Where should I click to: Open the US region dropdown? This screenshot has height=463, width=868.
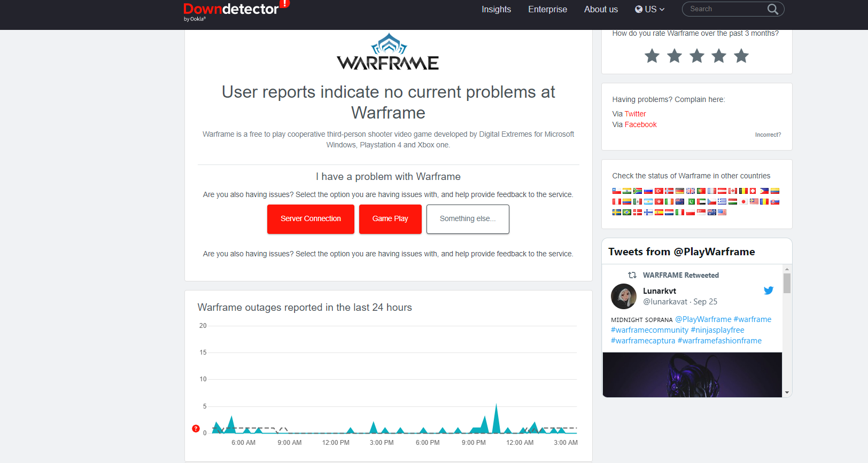coord(649,9)
